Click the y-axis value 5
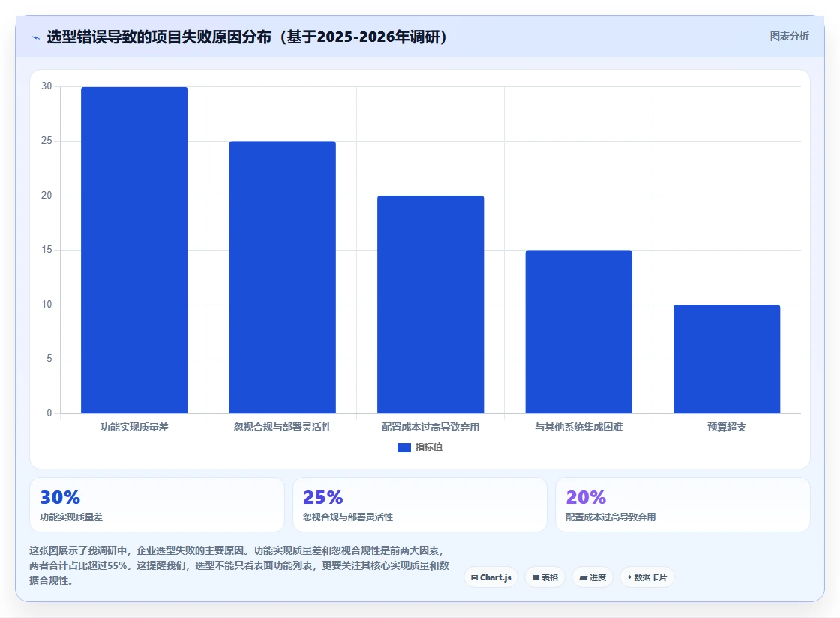Viewport: 840px width, 618px height. point(49,358)
